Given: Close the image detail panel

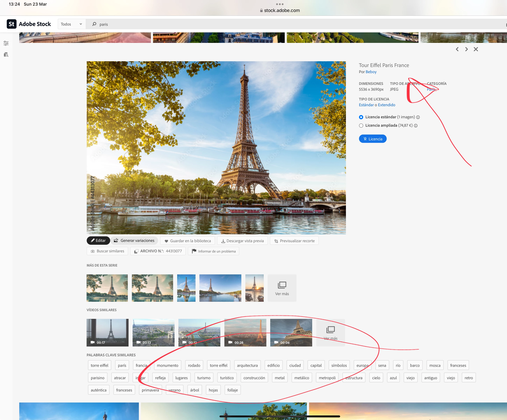Looking at the screenshot, I should point(476,49).
